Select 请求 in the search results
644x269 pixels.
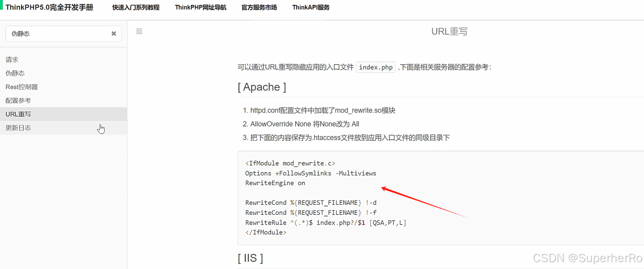click(x=63, y=59)
